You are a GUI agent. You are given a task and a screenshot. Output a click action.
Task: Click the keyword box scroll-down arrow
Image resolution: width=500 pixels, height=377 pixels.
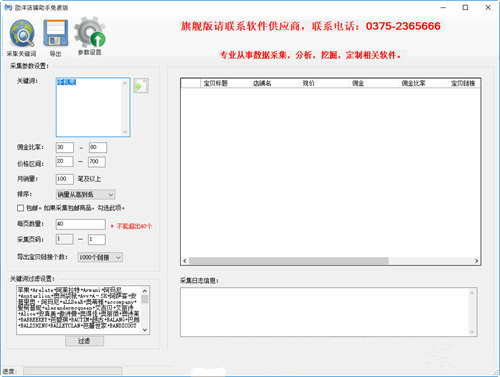125,132
